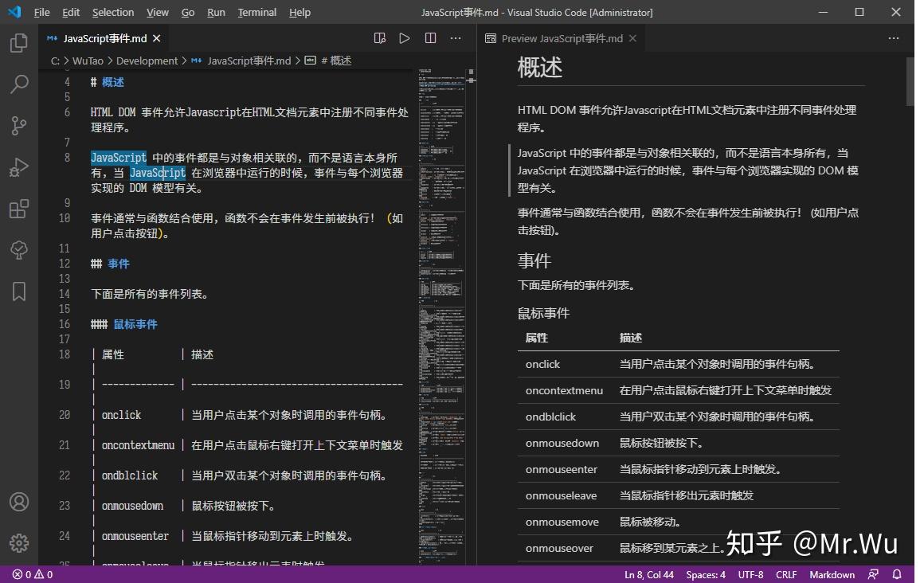Screen dimensions: 924x583
Task: Open the Extensions view
Action: pos(18,209)
